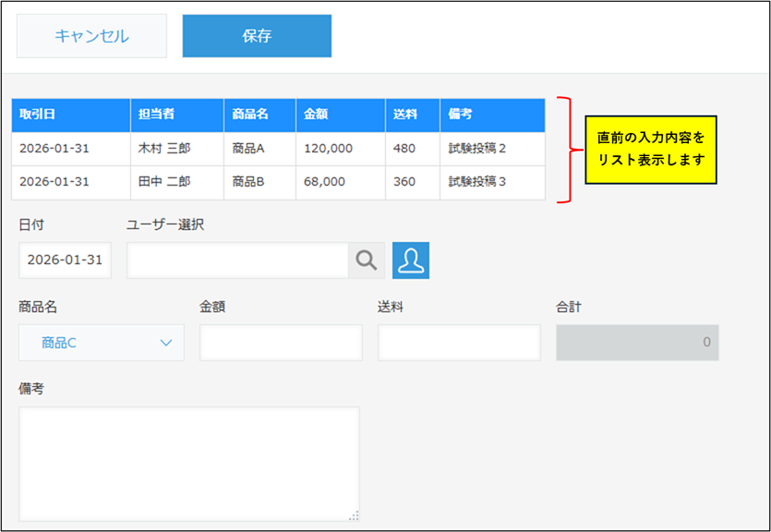Click the 送料 input field
The width and height of the screenshot is (771, 532).
pos(459,343)
